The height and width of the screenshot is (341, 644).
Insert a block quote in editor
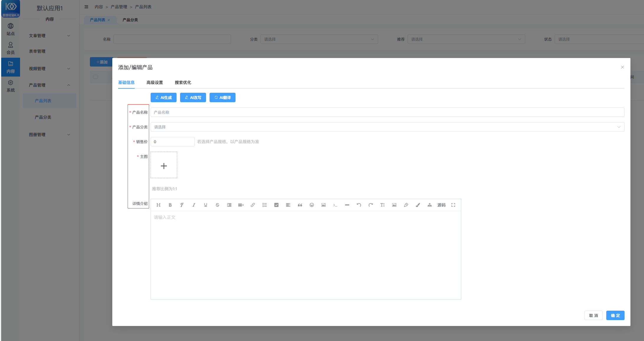coord(300,205)
